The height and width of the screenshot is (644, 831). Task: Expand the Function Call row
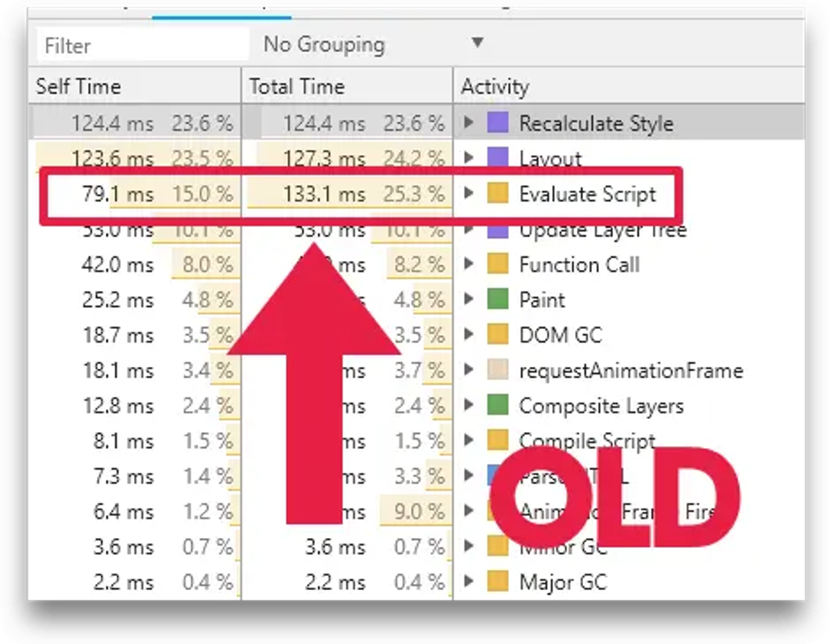(469, 264)
